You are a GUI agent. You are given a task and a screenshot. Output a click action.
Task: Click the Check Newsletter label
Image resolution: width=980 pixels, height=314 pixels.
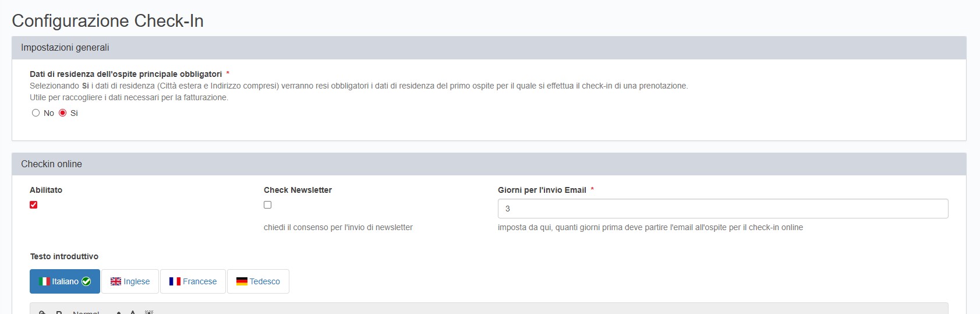(298, 190)
